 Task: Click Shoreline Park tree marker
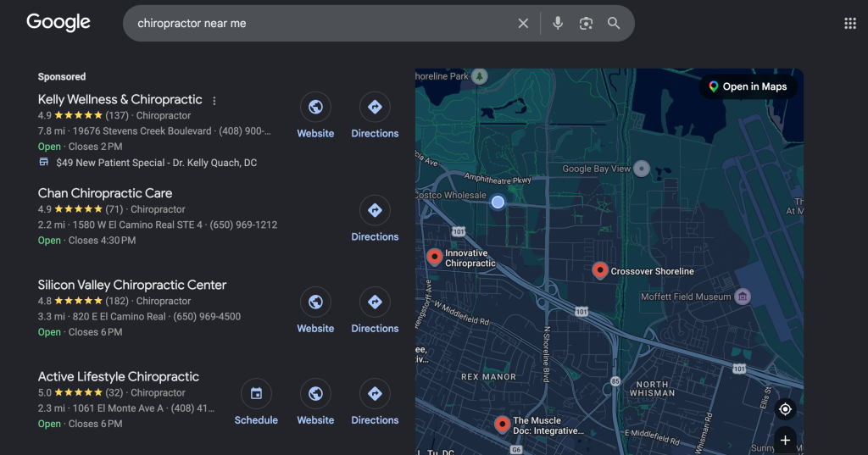pyautogui.click(x=480, y=76)
